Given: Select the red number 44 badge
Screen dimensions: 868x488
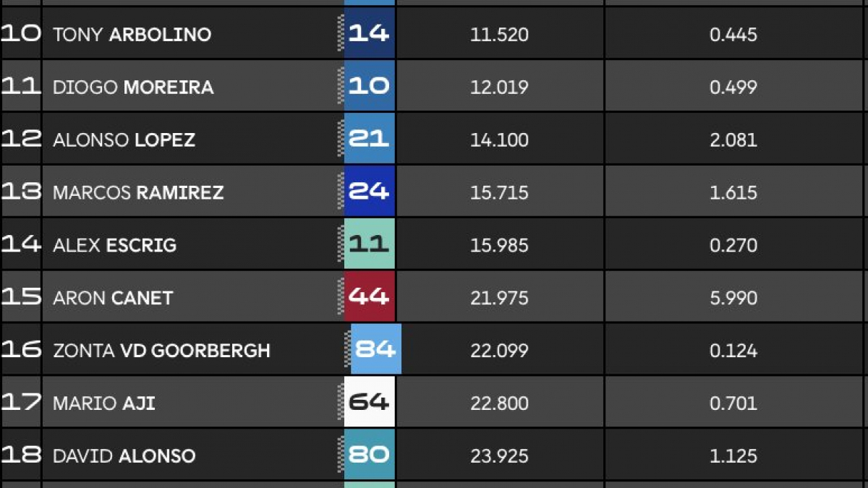Looking at the screenshot, I should tap(369, 297).
